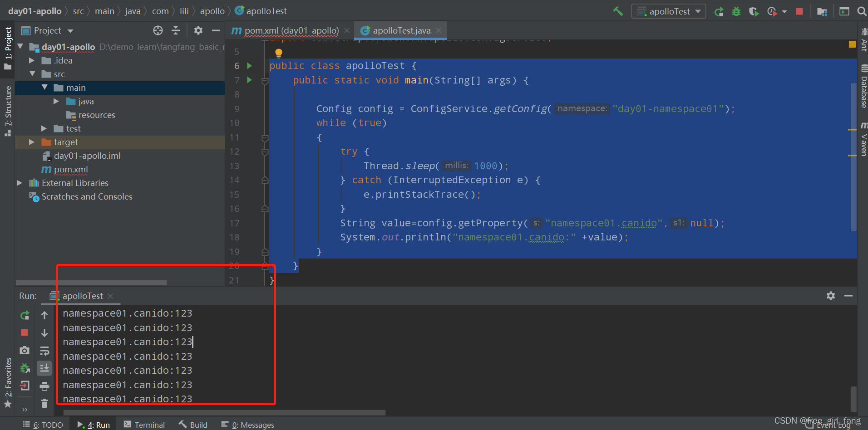
Task: Open the apolloTest run configuration dropdown
Action: (x=668, y=11)
